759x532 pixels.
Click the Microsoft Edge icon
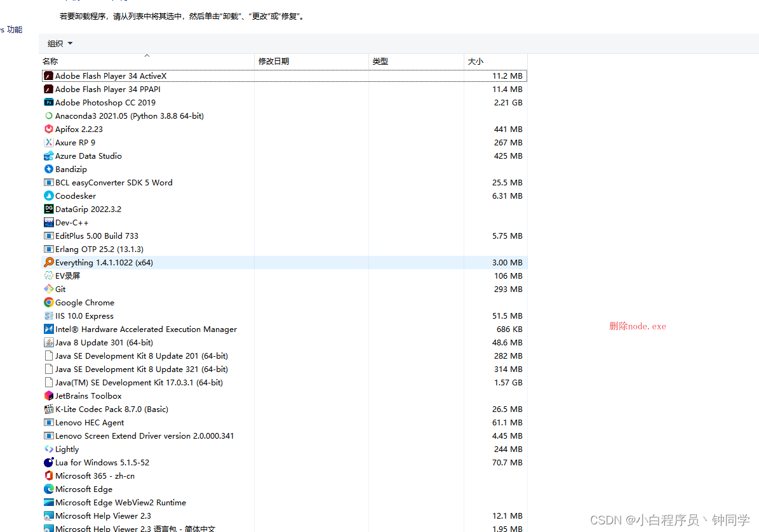click(48, 489)
